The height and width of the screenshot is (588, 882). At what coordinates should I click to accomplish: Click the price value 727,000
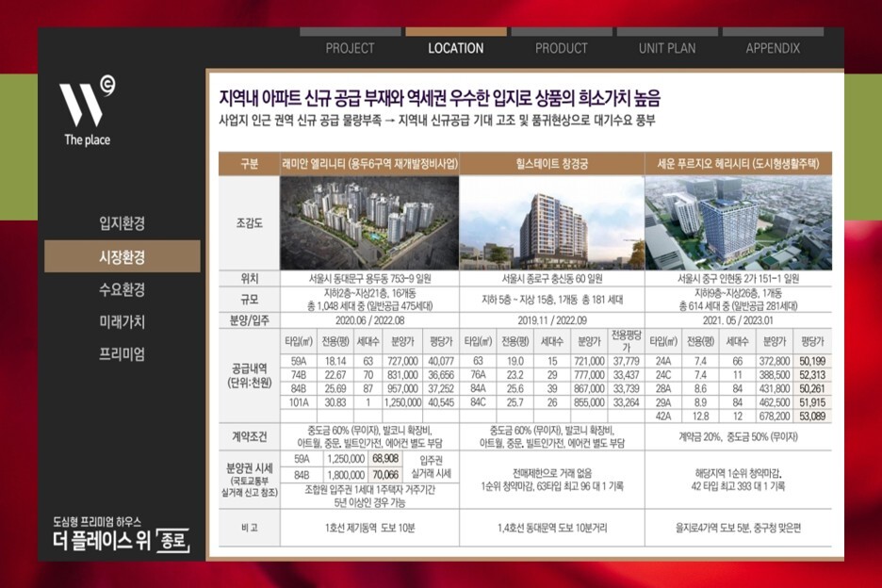coord(402,361)
